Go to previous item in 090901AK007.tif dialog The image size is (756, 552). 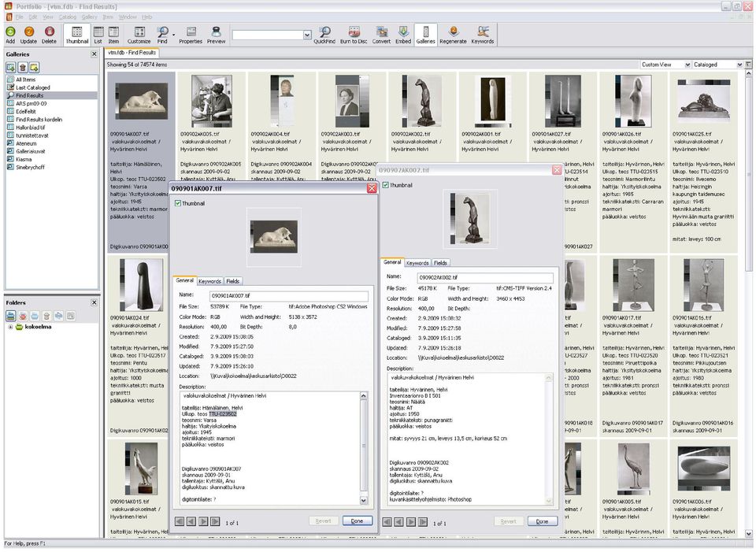(191, 521)
